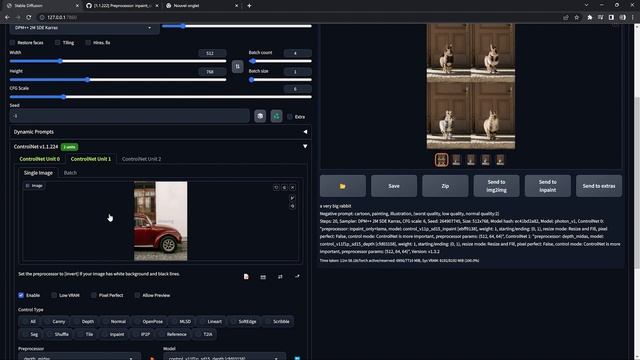Send dimensions to txt2img with the arrow icon
Image resolution: width=640 pixels, height=360 pixels.
tap(297, 277)
